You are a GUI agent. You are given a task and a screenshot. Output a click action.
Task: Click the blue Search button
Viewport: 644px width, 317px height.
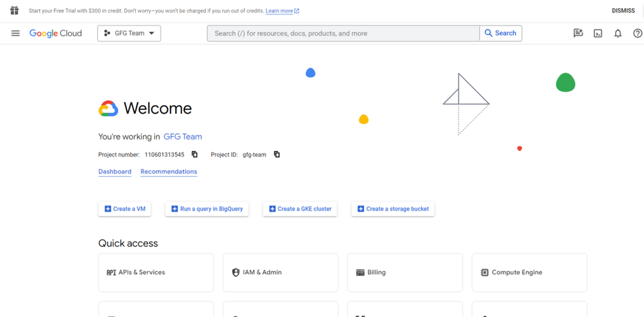point(501,33)
